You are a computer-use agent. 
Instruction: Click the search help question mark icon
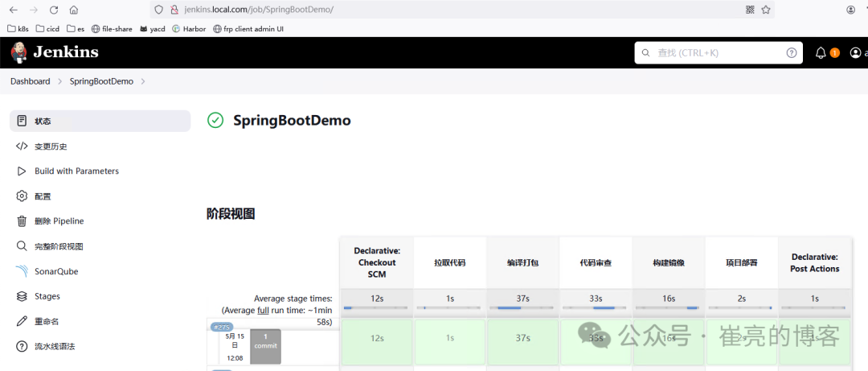click(791, 52)
